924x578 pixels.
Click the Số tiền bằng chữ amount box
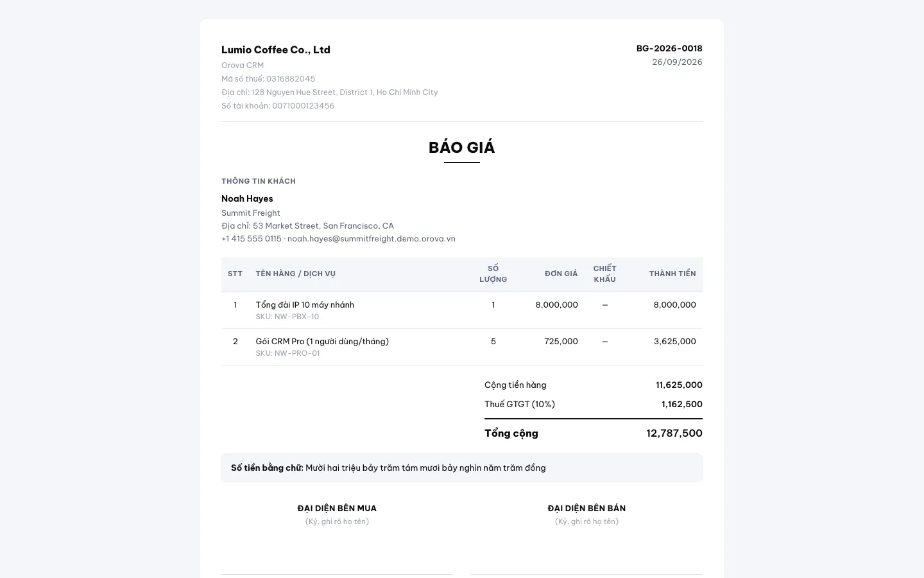pyautogui.click(x=462, y=468)
